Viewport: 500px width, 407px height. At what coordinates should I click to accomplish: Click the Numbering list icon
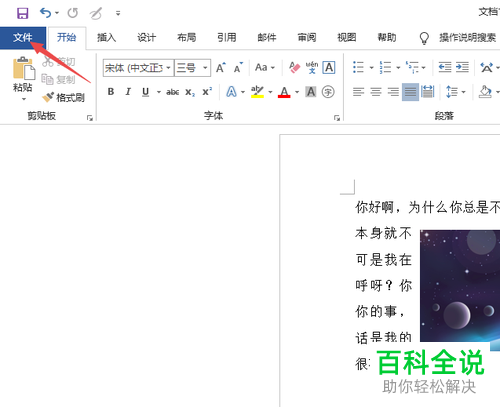(x=385, y=68)
